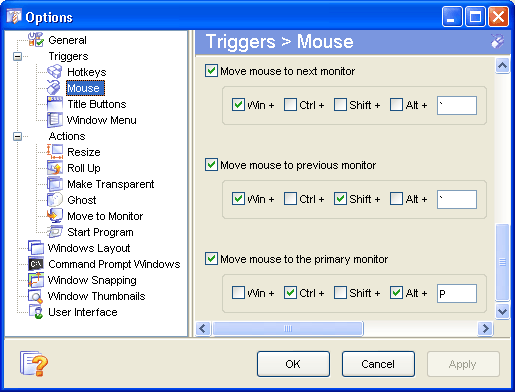
Task: Select Command Prompt Windows label
Action: (114, 264)
